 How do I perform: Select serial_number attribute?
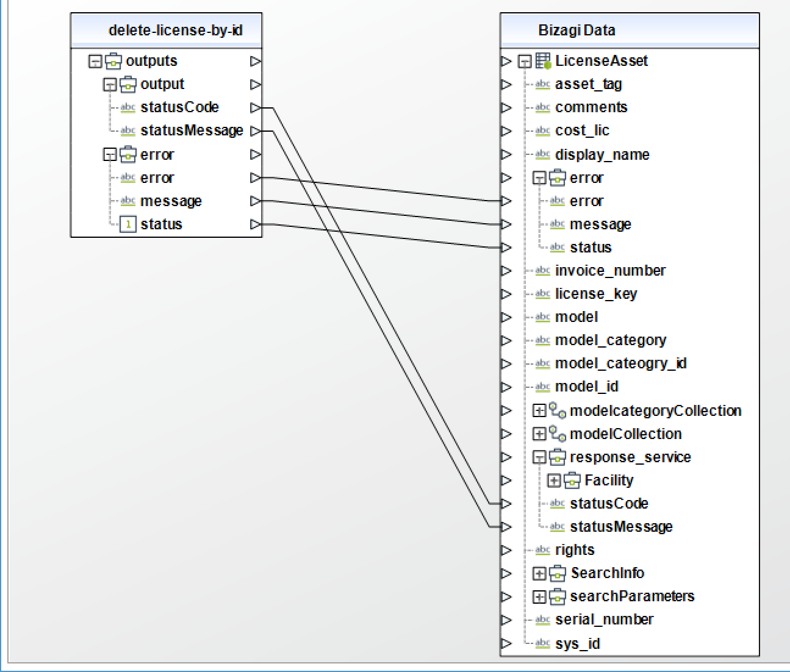pyautogui.click(x=605, y=620)
